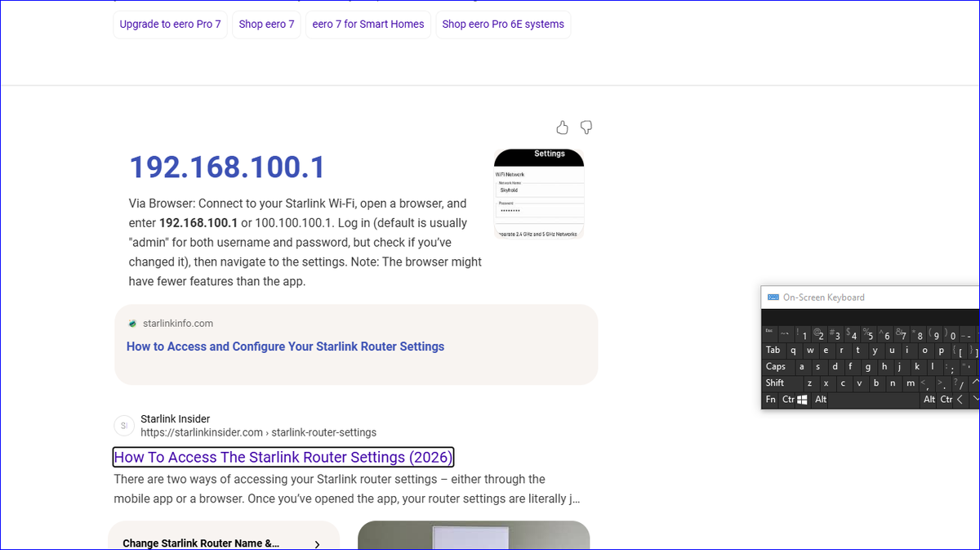Open the Starlink Settings screenshot thumbnail
This screenshot has height=550, width=980.
point(539,194)
